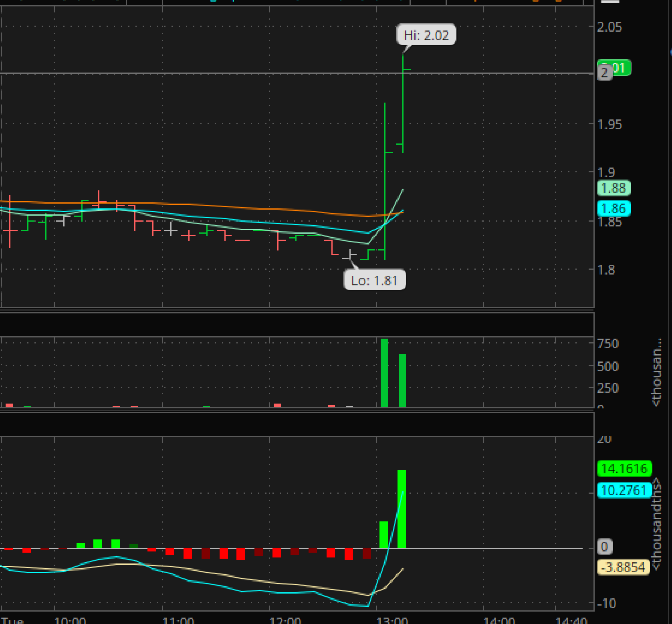Click the Lo: 1.81 price bubble
Screen dimensions: 672x624
374,280
